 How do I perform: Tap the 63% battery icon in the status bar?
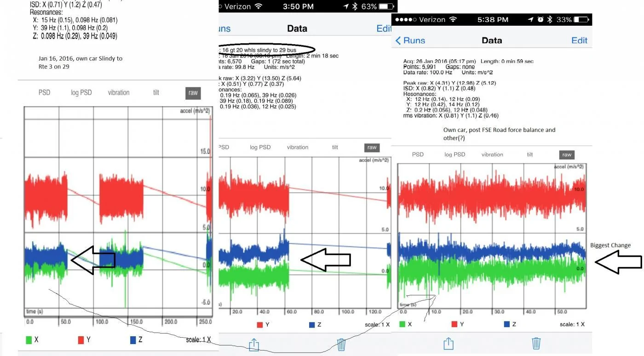[x=386, y=6]
